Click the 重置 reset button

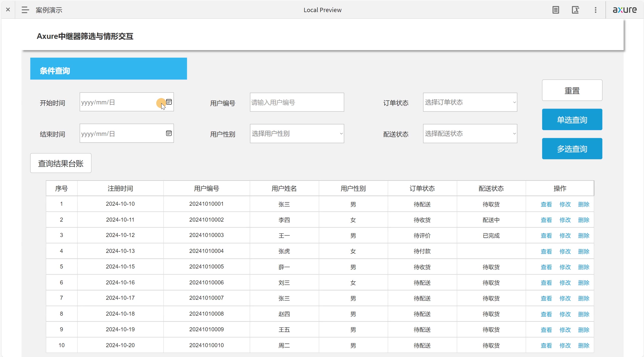click(572, 90)
